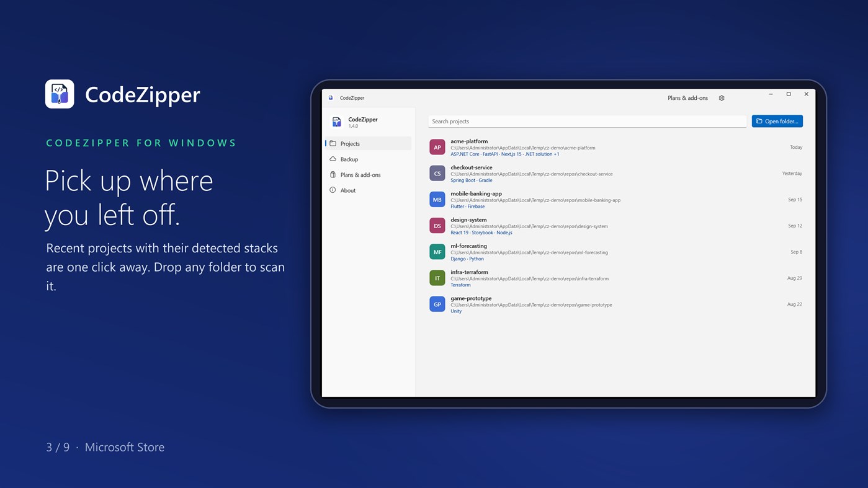Click the Django stack tag
The height and width of the screenshot is (488, 868).
click(x=458, y=259)
